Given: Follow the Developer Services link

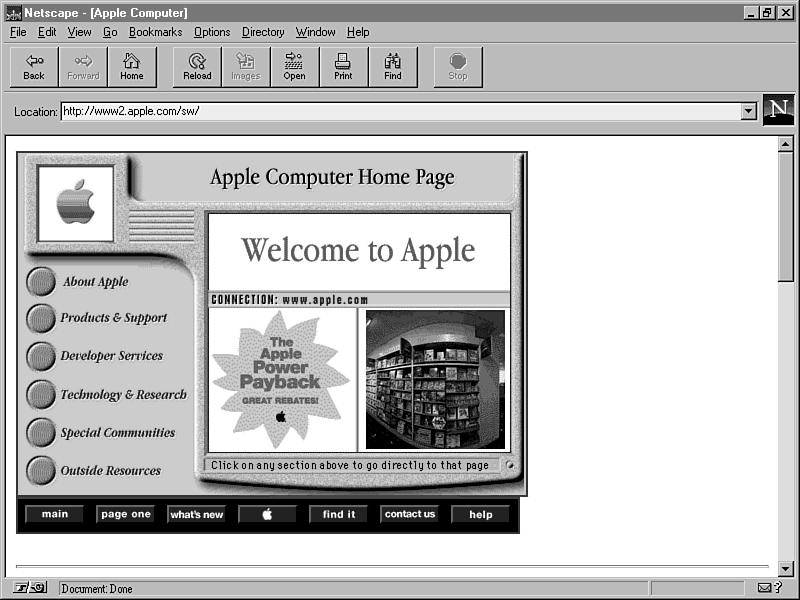Looking at the screenshot, I should tap(112, 356).
